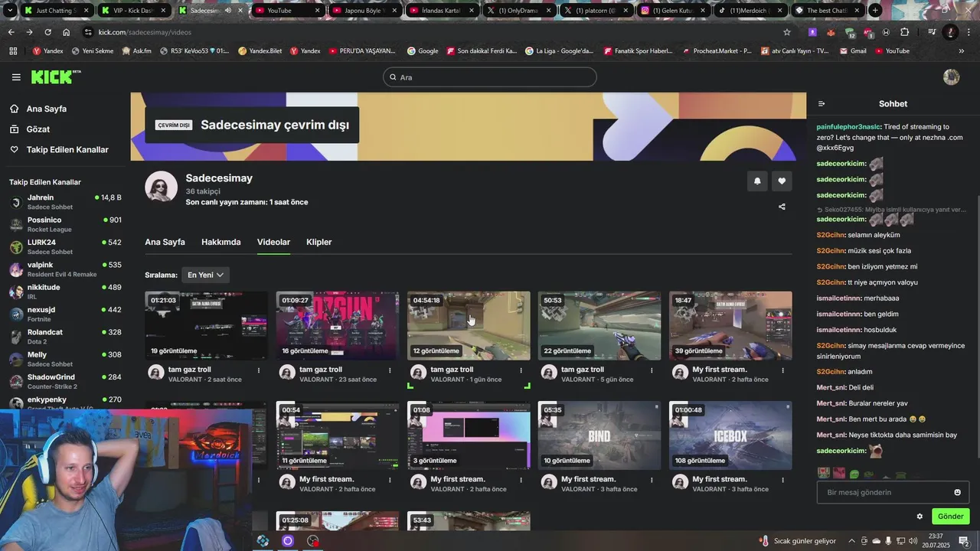Click the heart follow button on channel

[782, 181]
